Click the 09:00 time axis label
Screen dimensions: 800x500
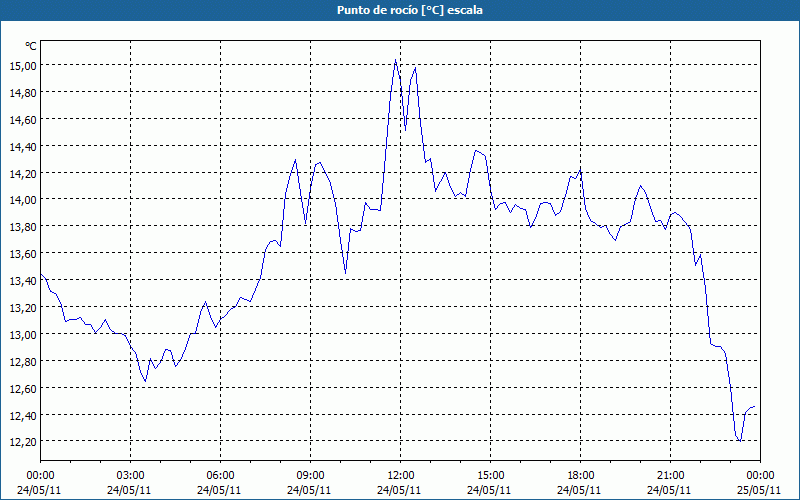coord(311,476)
